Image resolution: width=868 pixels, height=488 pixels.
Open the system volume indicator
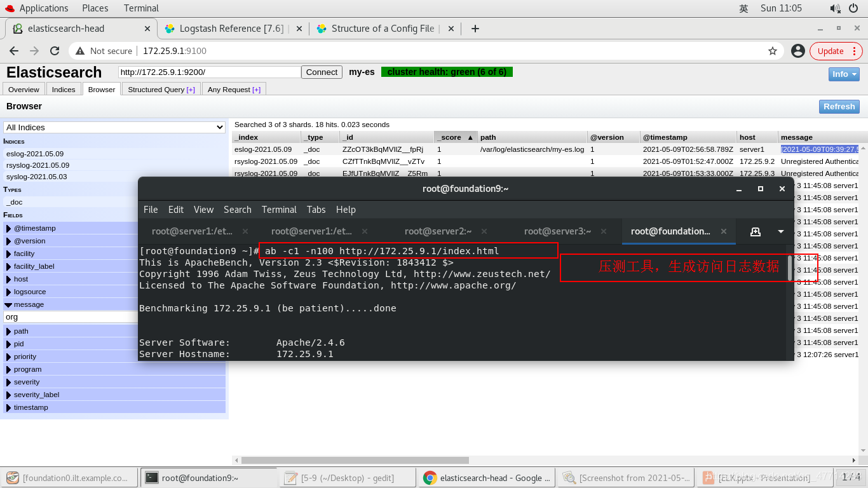[x=835, y=8]
